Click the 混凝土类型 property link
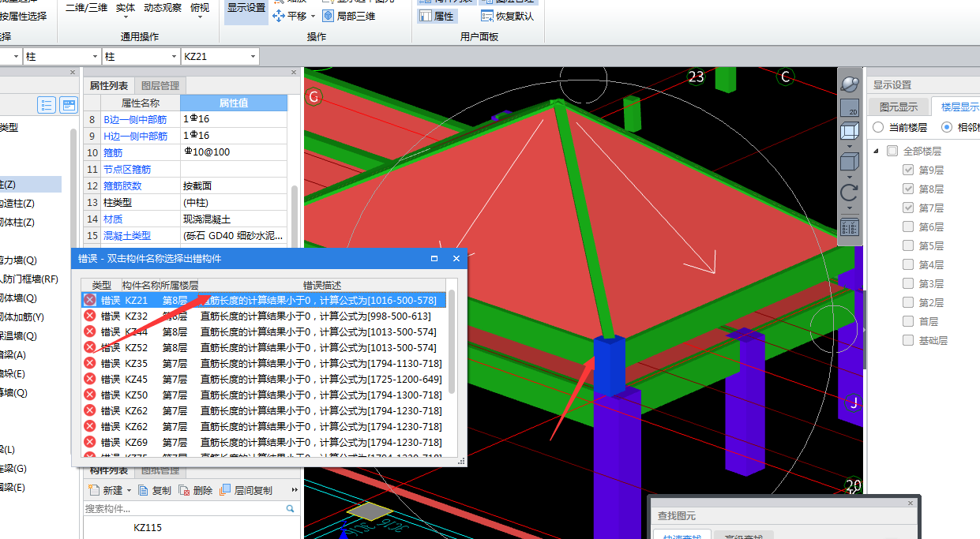Viewport: 980px width, 539px height. point(127,236)
